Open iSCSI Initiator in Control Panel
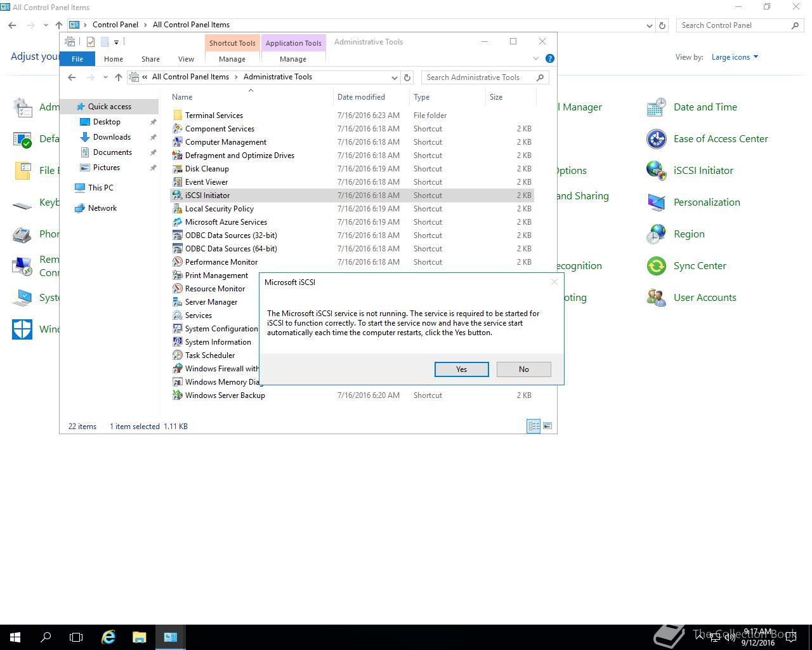This screenshot has width=812, height=650. click(690, 171)
